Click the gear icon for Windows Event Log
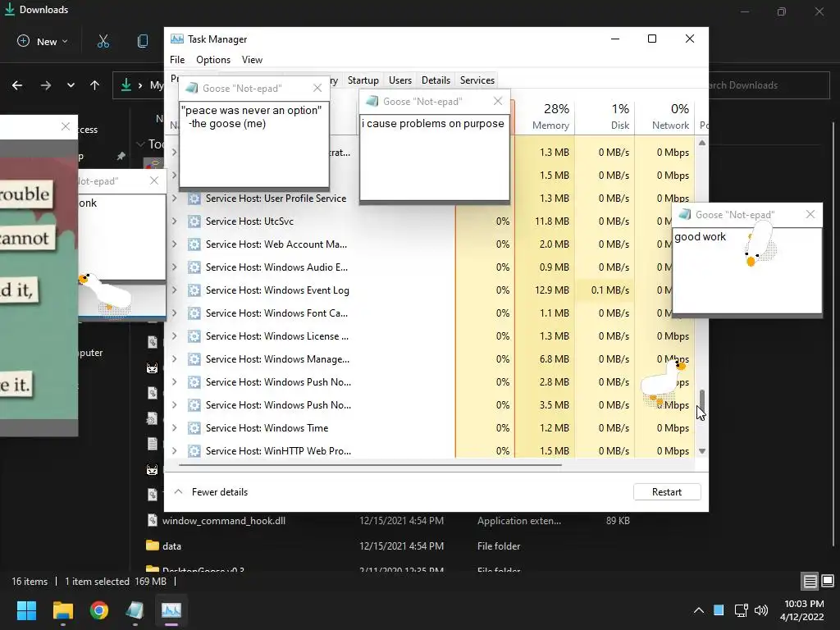This screenshot has height=630, width=840. pos(194,290)
